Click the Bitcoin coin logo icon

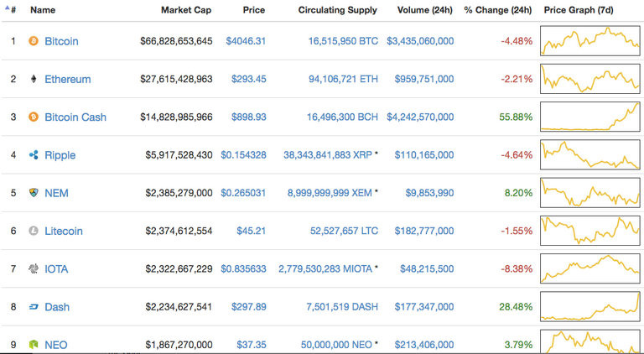(34, 40)
